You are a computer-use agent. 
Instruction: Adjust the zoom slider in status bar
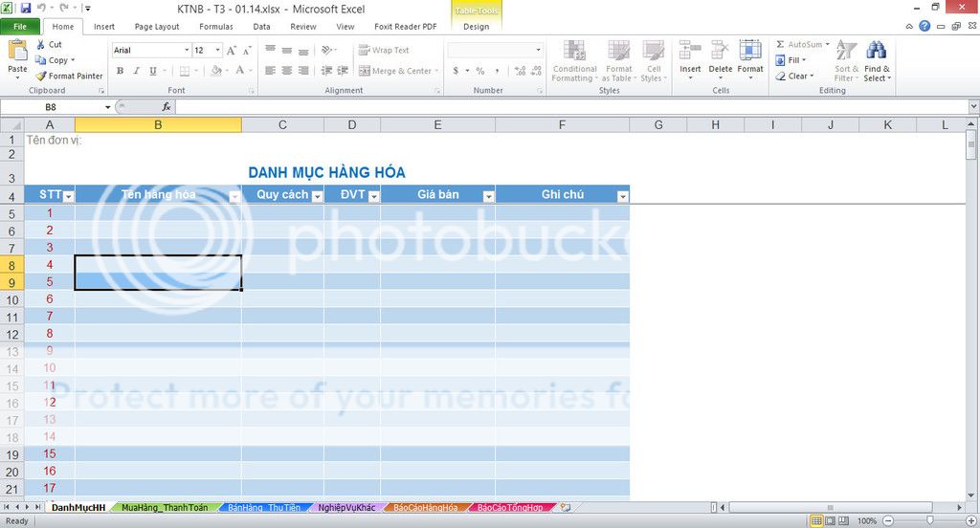pyautogui.click(x=927, y=521)
